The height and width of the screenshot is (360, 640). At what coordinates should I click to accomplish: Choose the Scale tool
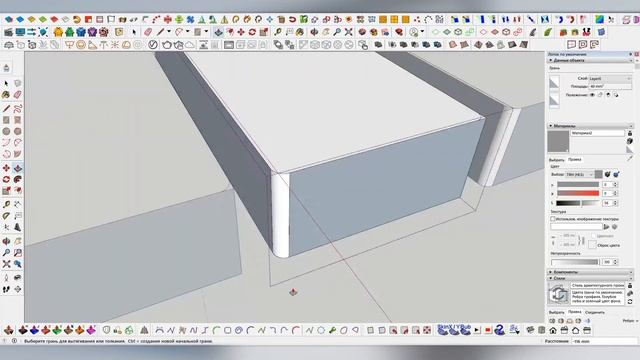(6, 191)
